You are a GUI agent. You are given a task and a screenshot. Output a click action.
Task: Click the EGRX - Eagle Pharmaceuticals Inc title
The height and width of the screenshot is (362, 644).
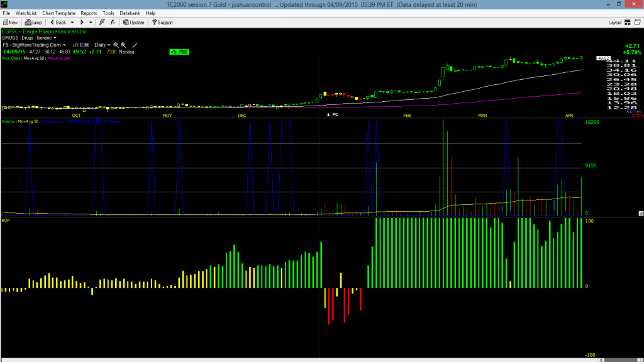[45, 31]
